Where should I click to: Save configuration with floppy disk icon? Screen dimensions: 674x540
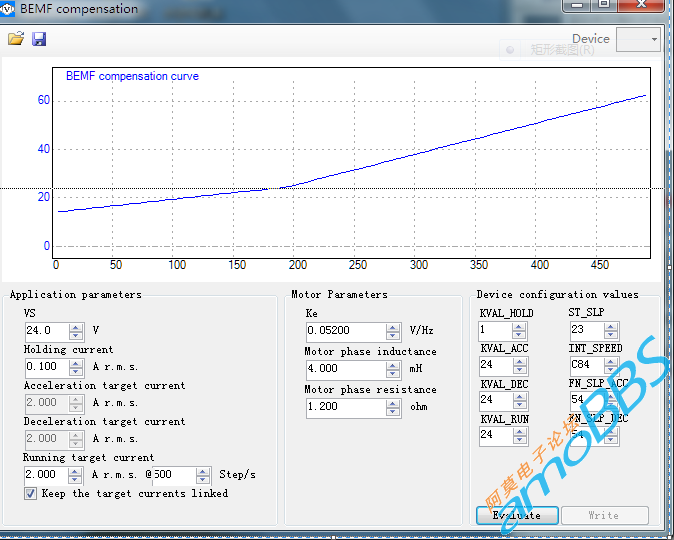(x=39, y=39)
